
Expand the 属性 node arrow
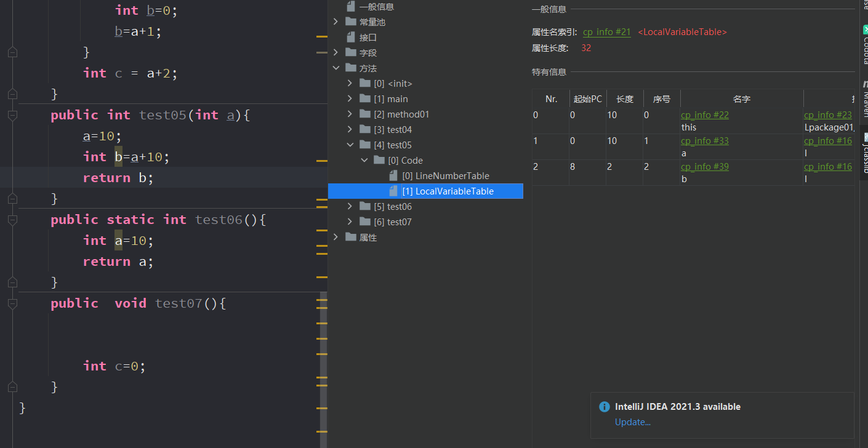[x=336, y=237]
